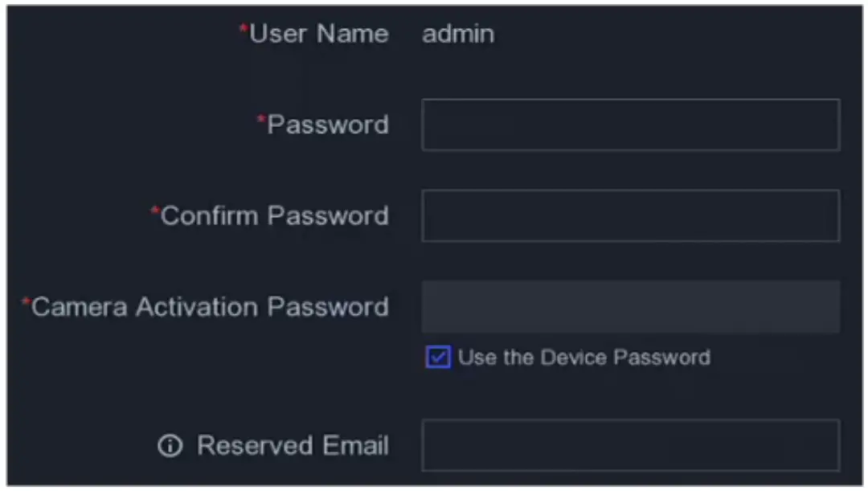Click the Password field label
The image size is (868, 491).
pos(328,125)
